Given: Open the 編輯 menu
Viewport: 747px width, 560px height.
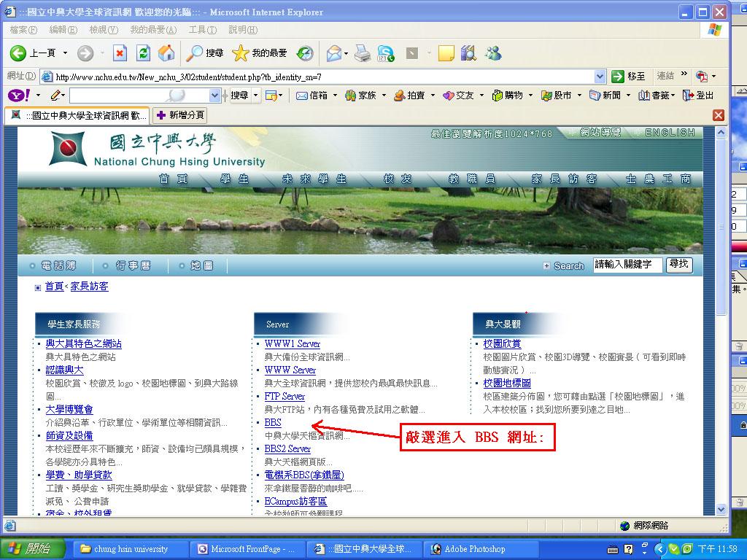Looking at the screenshot, I should (x=63, y=30).
